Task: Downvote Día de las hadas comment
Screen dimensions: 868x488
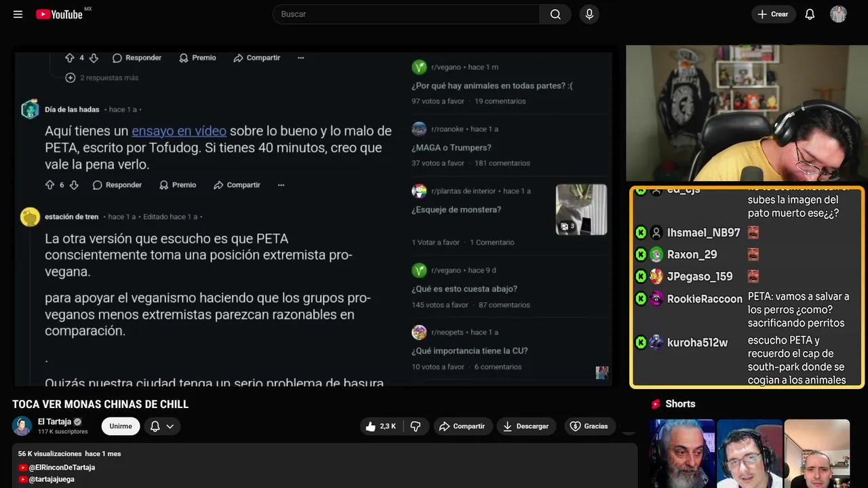Action: click(74, 185)
